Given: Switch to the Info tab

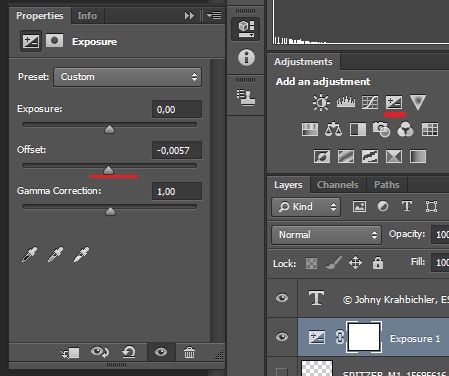Looking at the screenshot, I should pos(87,16).
